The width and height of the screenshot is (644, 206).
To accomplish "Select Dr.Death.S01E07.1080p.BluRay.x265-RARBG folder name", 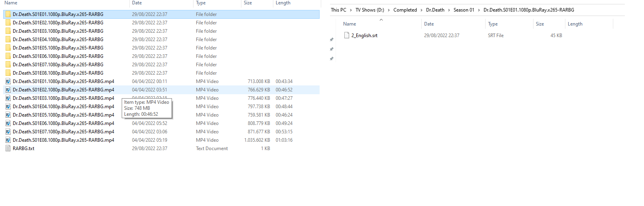I will coord(58,65).
